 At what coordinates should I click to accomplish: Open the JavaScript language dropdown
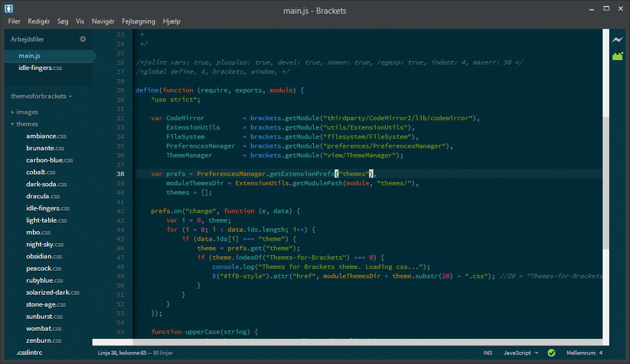coord(517,353)
